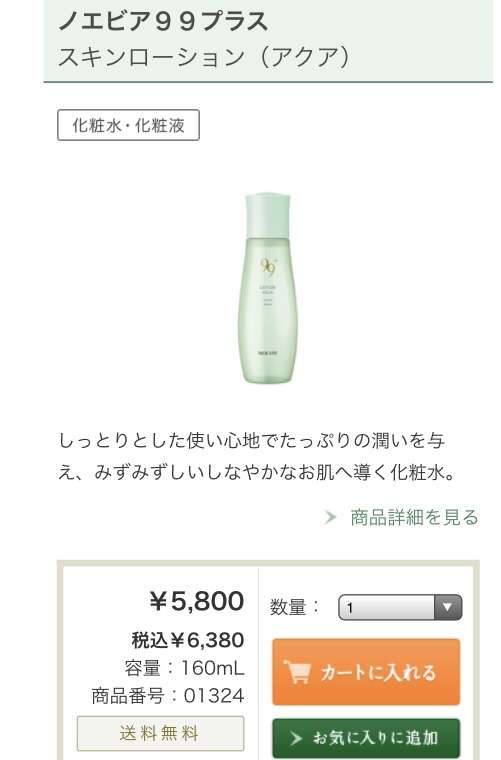Image resolution: width=501 pixels, height=760 pixels.
Task: Click the product description paragraph
Action: (x=257, y=456)
